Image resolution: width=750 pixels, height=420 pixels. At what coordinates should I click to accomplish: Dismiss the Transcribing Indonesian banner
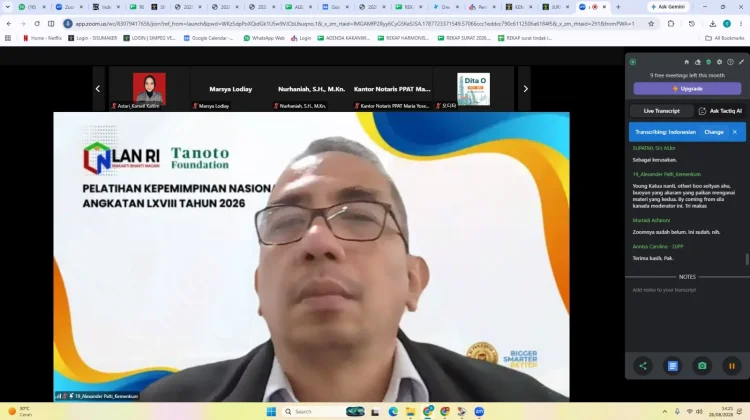click(x=735, y=132)
